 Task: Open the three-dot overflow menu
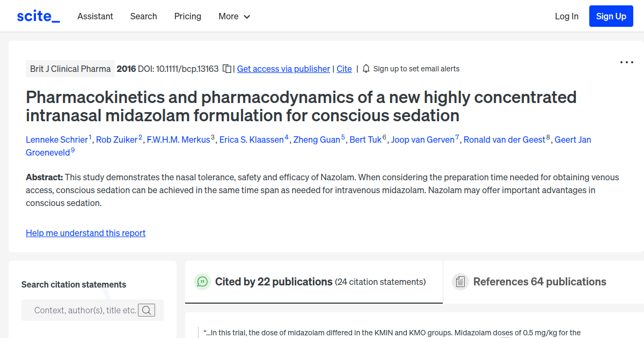click(626, 62)
